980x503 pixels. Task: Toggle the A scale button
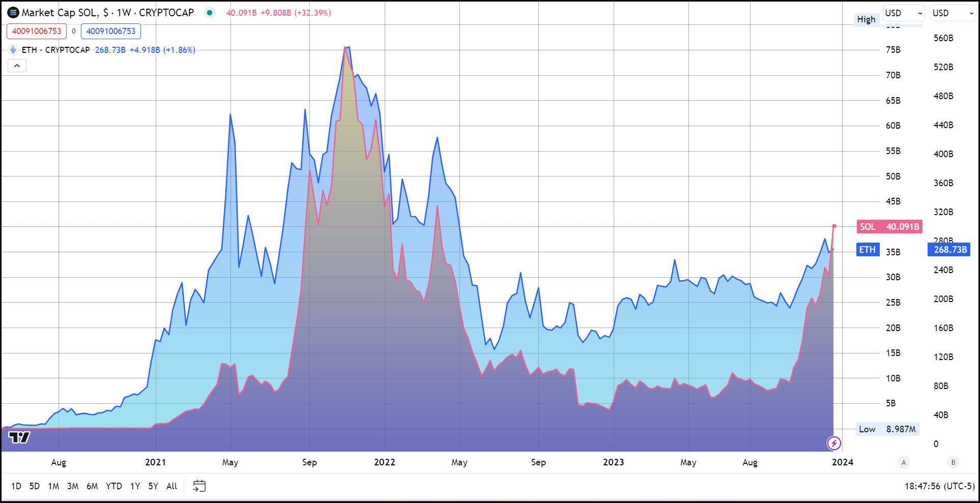904,462
